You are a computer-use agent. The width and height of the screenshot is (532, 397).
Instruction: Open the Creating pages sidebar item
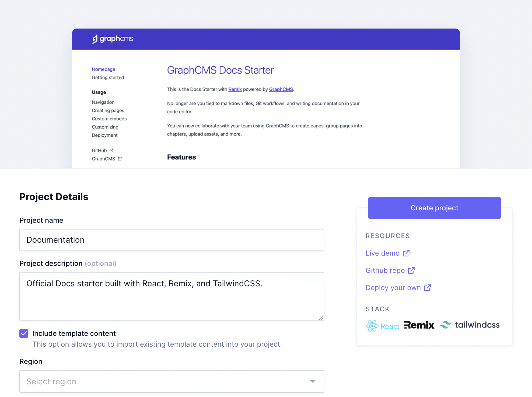(x=108, y=110)
